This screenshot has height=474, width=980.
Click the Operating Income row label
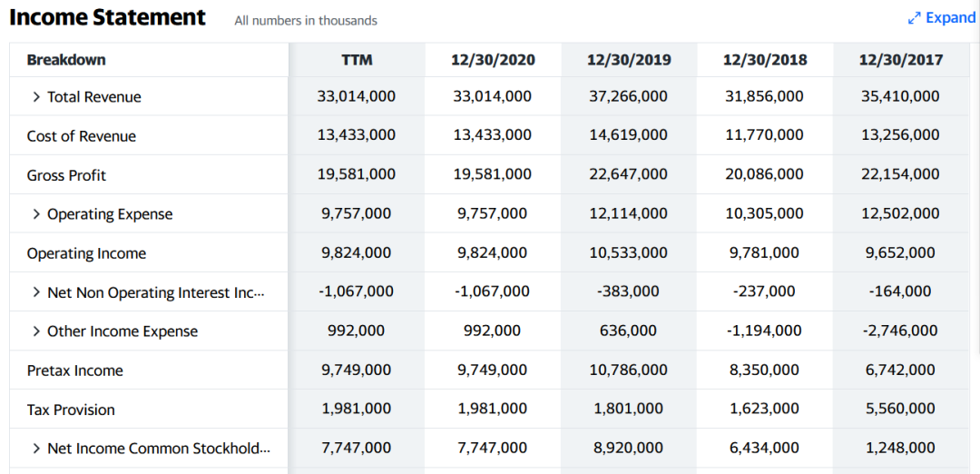[86, 253]
